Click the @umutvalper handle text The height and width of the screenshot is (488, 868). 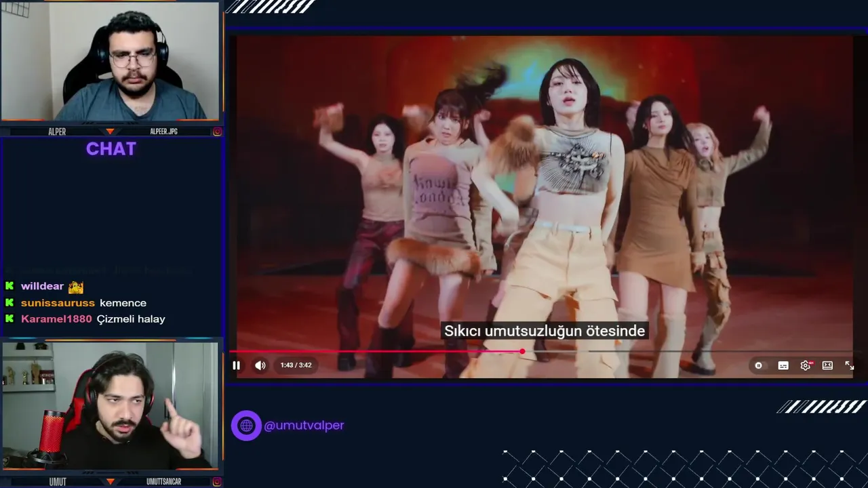pyautogui.click(x=304, y=426)
